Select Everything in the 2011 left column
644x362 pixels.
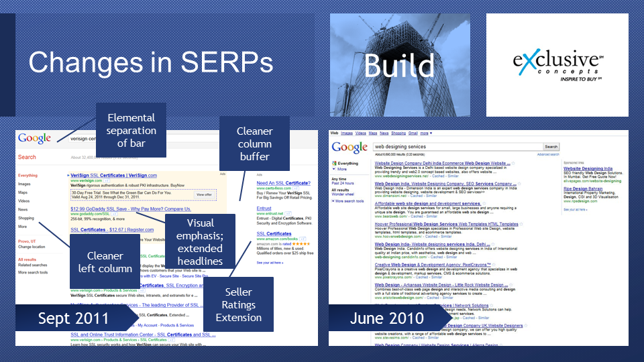28,175
